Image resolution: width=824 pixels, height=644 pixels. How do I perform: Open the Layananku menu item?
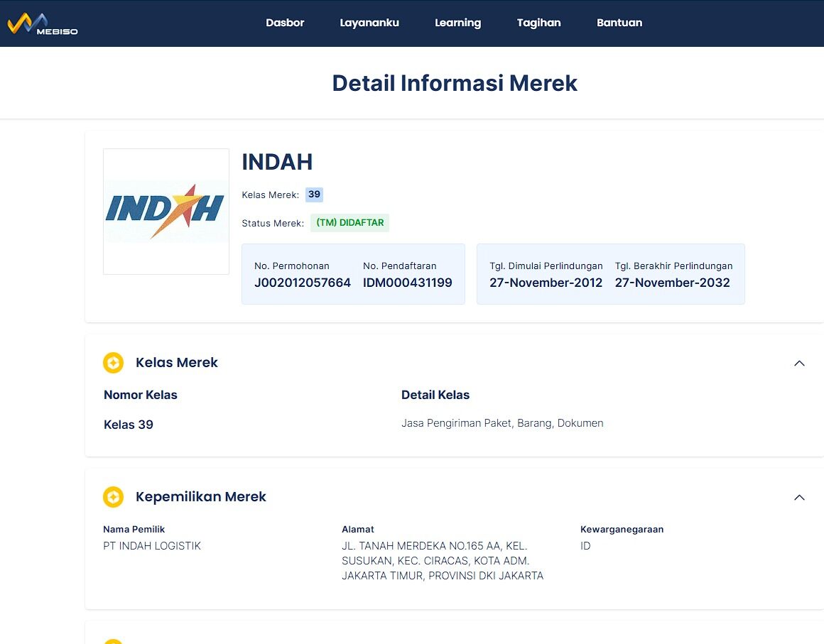tap(369, 23)
